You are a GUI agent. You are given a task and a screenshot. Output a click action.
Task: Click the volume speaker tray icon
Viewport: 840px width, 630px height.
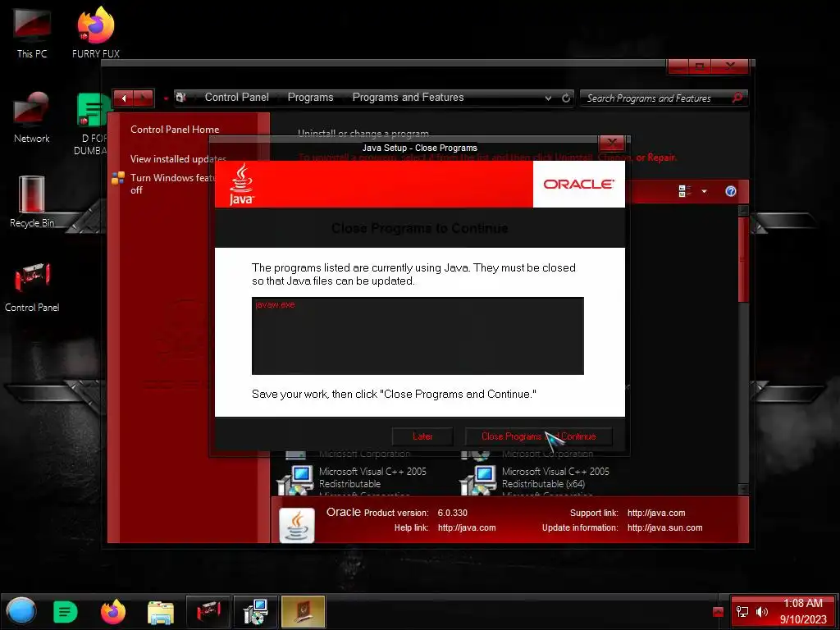click(x=761, y=611)
